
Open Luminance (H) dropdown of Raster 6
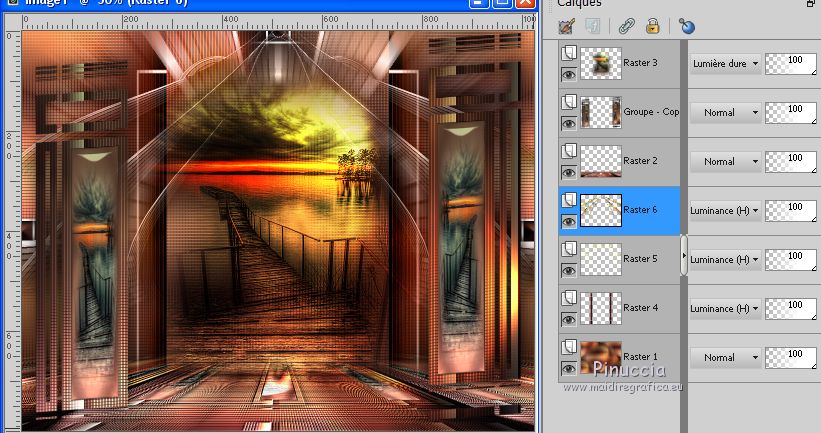pyautogui.click(x=725, y=210)
